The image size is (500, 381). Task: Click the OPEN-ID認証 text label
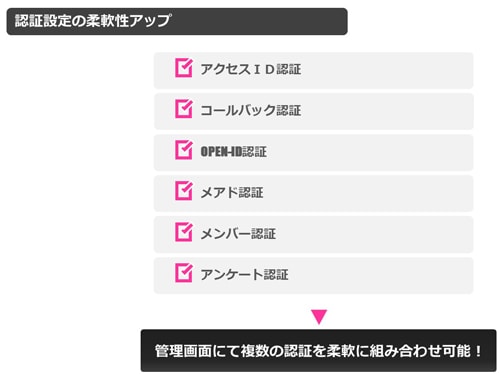pyautogui.click(x=233, y=152)
